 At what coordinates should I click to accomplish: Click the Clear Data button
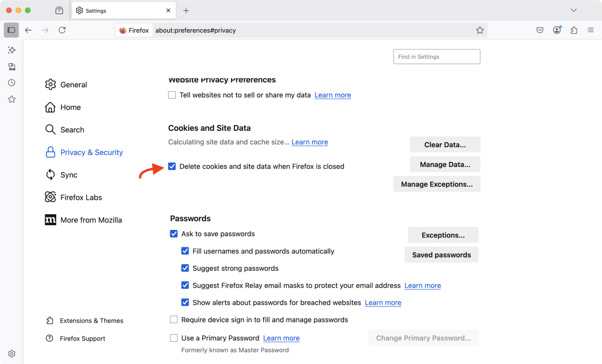point(445,145)
